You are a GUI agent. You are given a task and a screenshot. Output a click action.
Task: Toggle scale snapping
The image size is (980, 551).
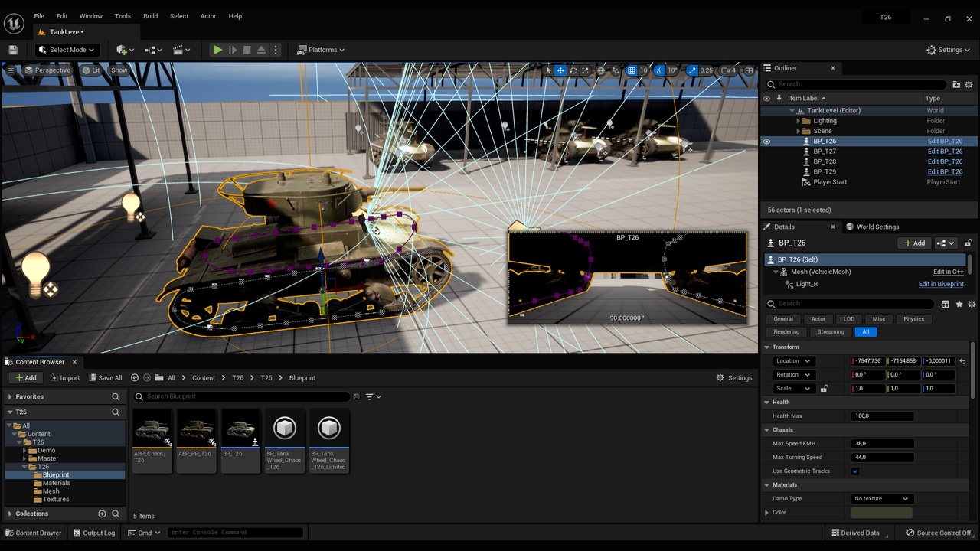(x=692, y=70)
